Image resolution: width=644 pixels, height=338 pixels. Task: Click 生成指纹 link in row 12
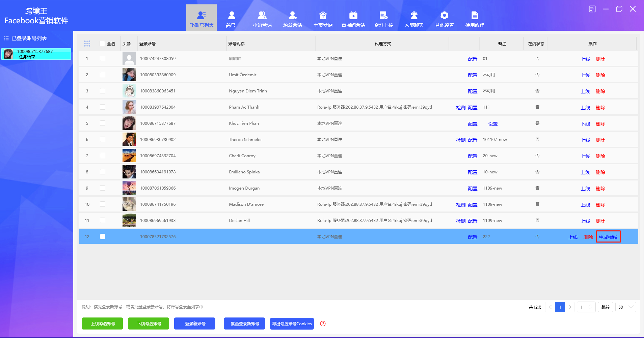click(x=608, y=237)
